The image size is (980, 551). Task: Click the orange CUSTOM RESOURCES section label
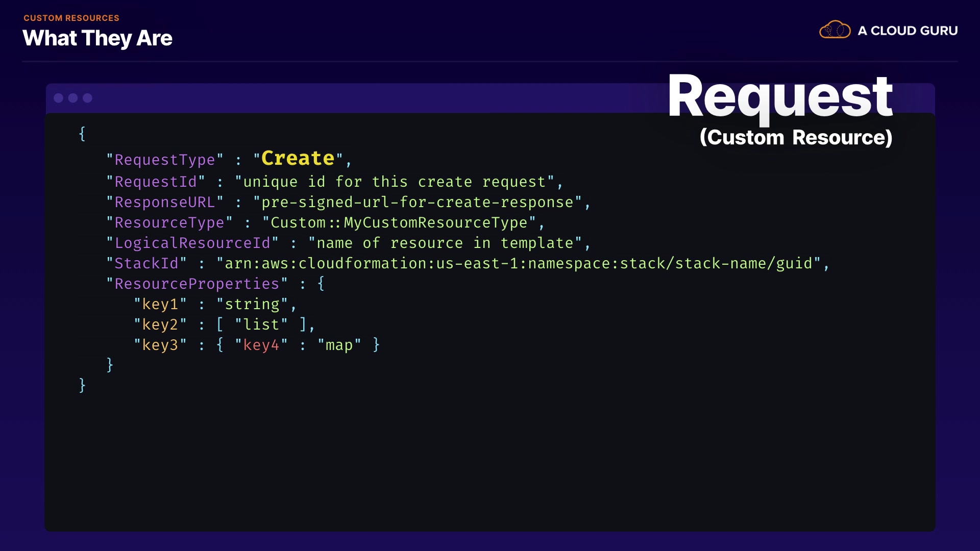[x=71, y=18]
